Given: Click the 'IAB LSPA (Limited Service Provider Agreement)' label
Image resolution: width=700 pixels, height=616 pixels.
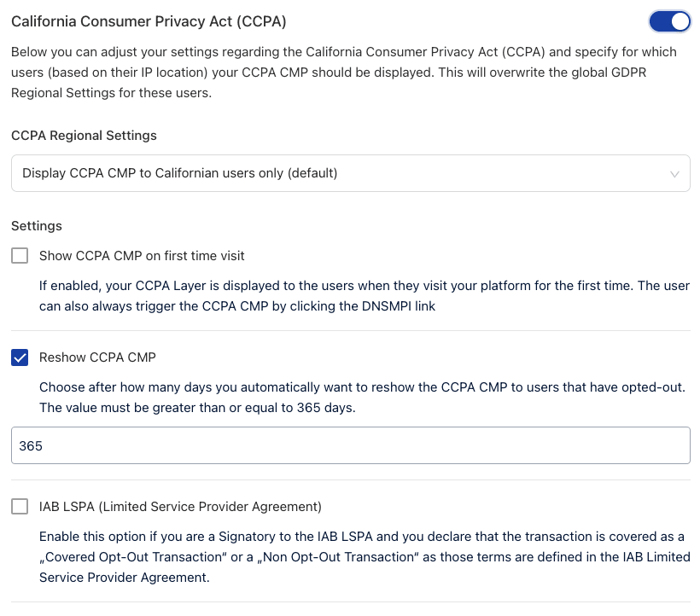Looking at the screenshot, I should [x=180, y=507].
